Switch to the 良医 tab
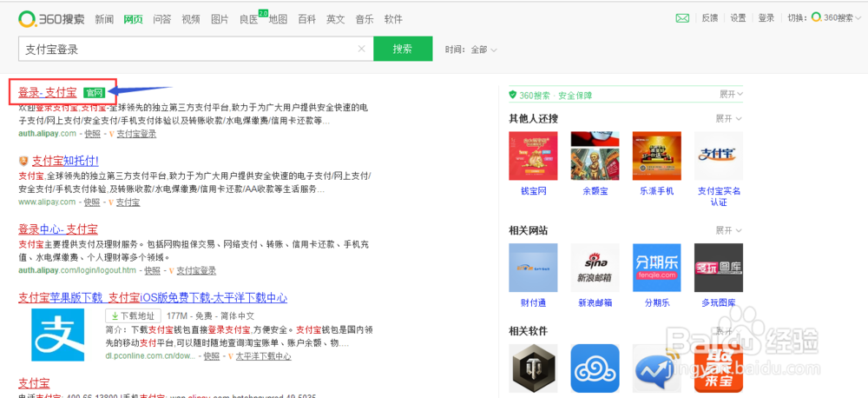The image size is (868, 398). (x=249, y=19)
